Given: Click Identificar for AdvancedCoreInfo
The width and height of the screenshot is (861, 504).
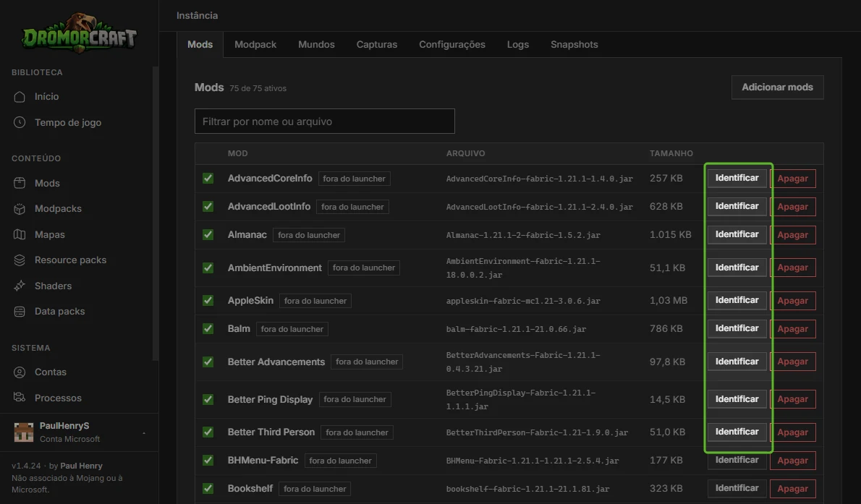Looking at the screenshot, I should (x=737, y=179).
